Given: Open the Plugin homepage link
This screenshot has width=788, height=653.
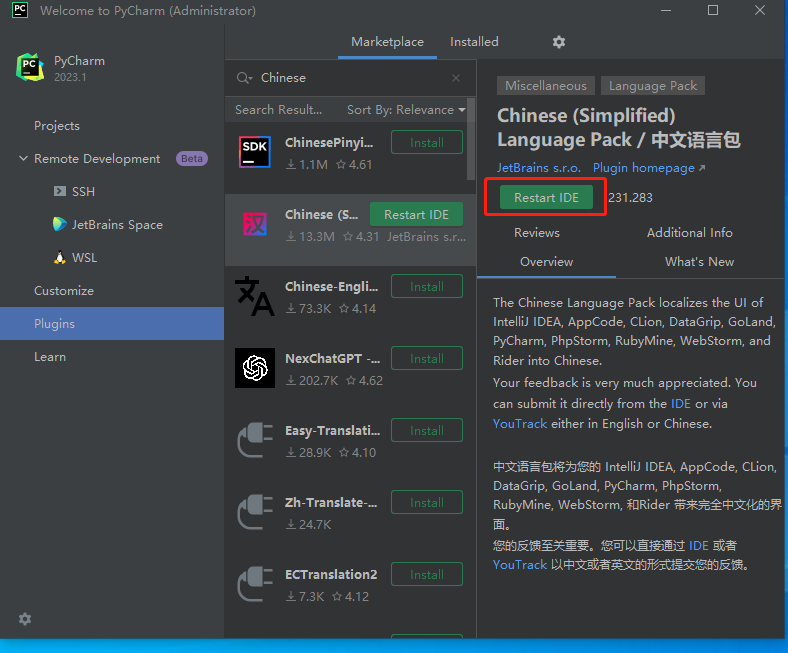Looking at the screenshot, I should click(649, 168).
